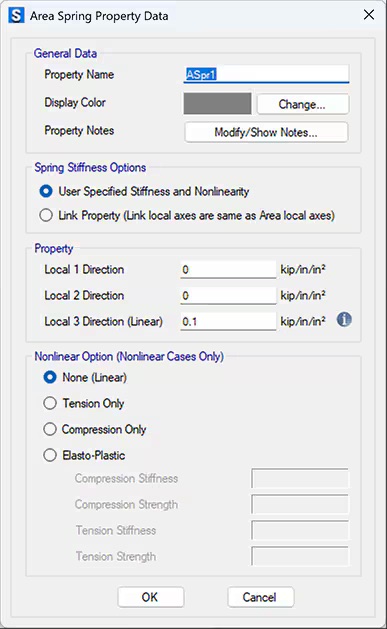Click the SAP2000 logo icon in title bar
The width and height of the screenshot is (387, 629).
16,16
